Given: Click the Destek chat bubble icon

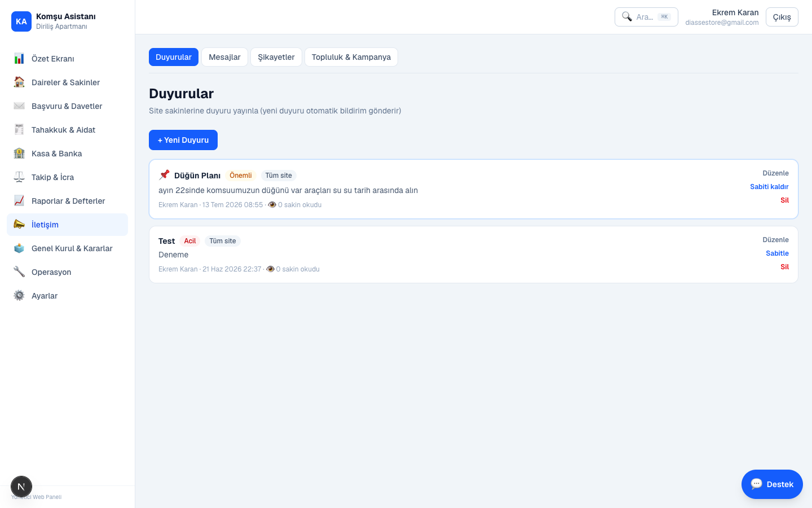Looking at the screenshot, I should 757,484.
